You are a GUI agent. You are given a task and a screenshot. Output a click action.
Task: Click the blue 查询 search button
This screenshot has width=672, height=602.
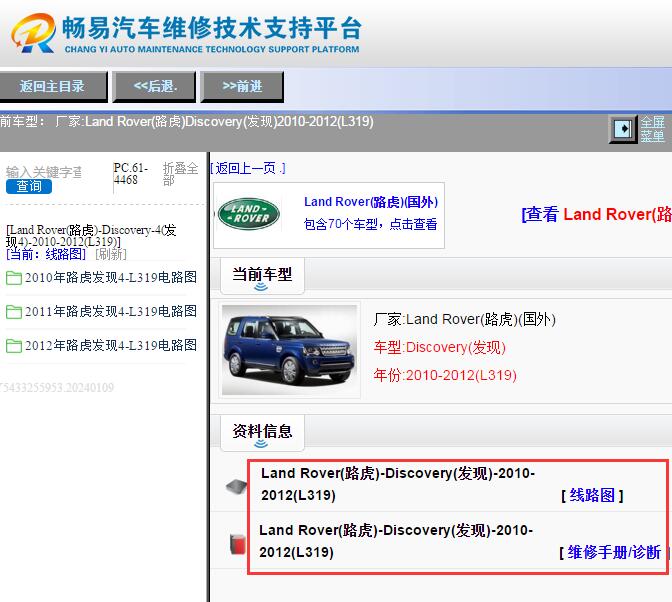[29, 186]
